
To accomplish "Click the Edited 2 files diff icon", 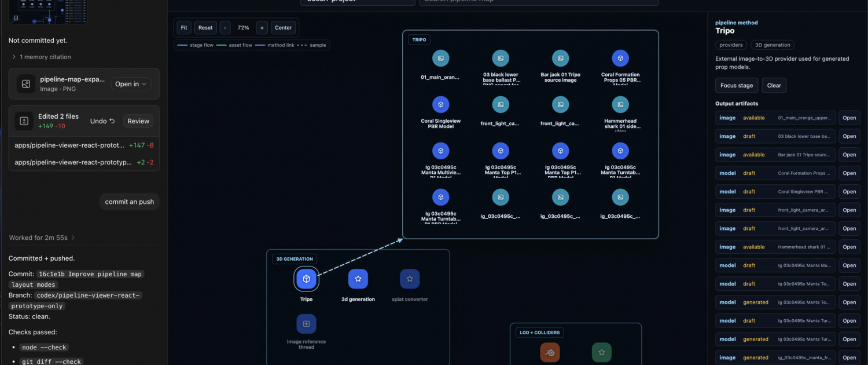I will coord(24,121).
